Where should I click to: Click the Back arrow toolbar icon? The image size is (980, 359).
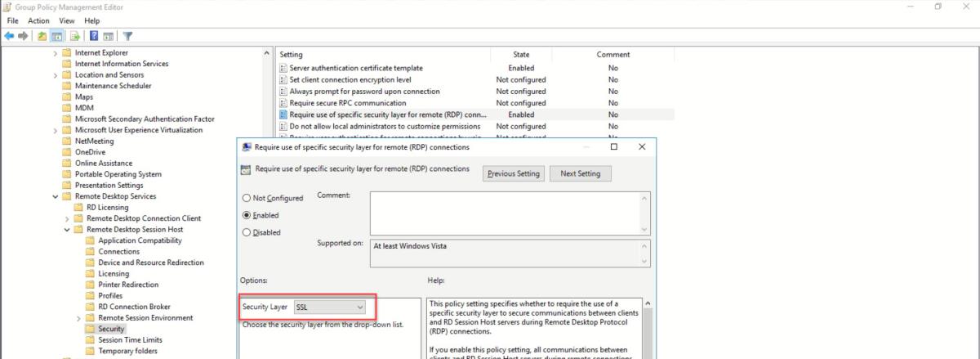tap(9, 36)
